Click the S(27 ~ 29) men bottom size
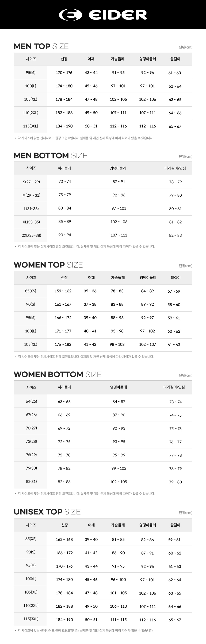The height and width of the screenshot is (644, 206). point(31,182)
